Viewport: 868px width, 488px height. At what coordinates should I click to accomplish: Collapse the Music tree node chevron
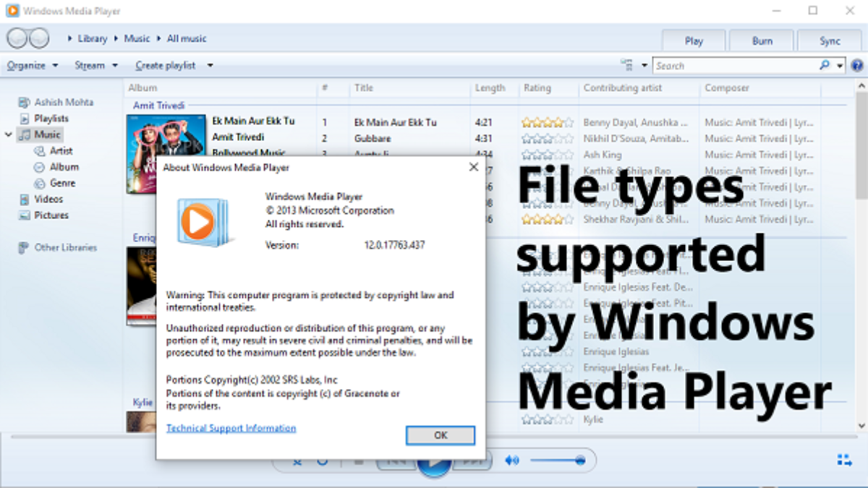[x=9, y=134]
